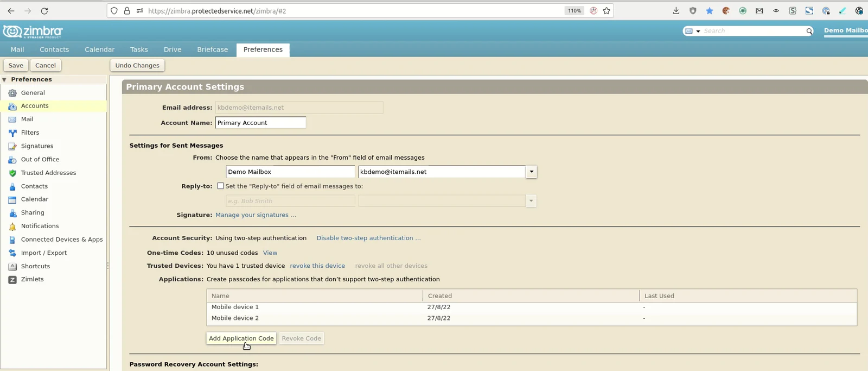Click the Preferences tab
This screenshot has height=371, width=868.
[x=263, y=49]
